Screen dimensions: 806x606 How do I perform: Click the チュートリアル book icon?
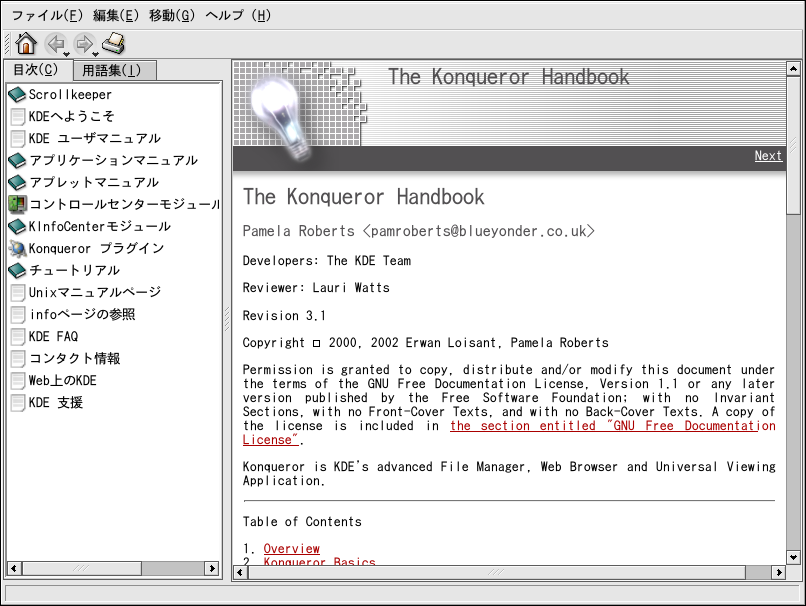[x=17, y=270]
